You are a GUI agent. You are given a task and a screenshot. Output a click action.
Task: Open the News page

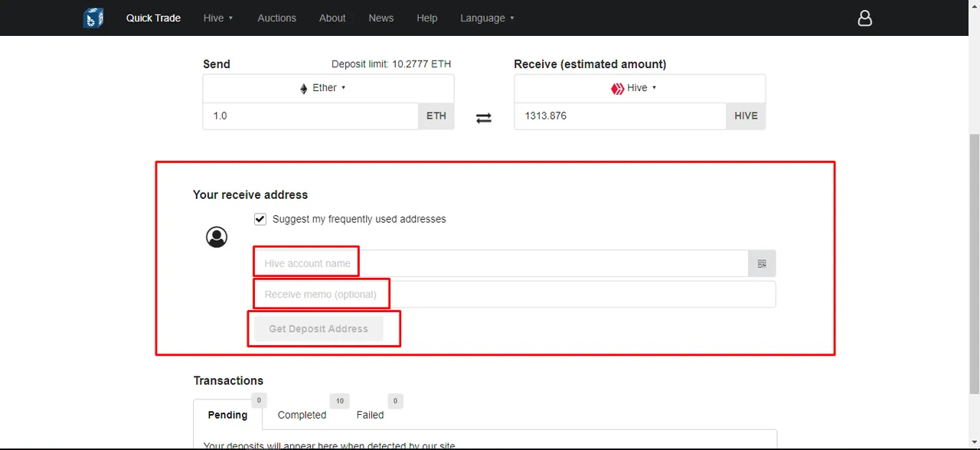[381, 18]
